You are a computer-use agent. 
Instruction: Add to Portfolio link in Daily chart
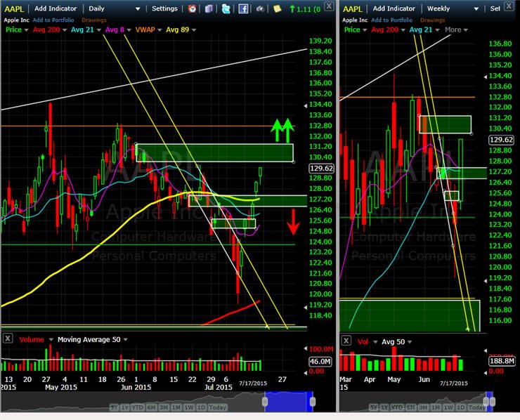pos(53,20)
